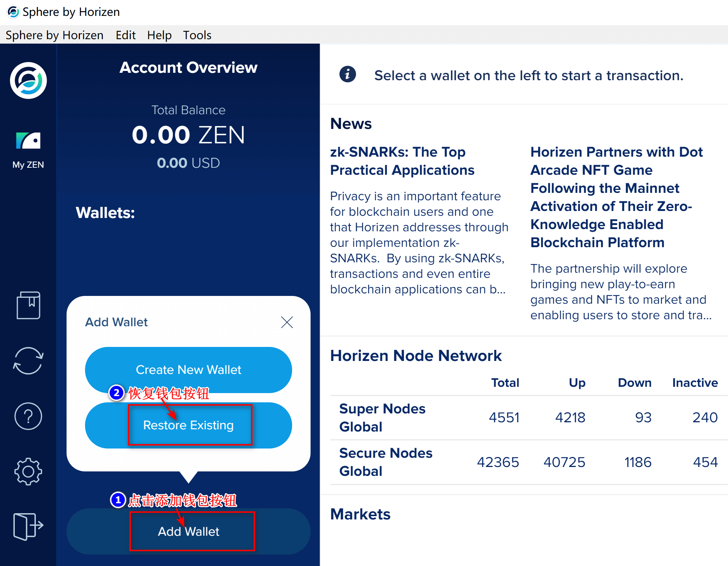The width and height of the screenshot is (728, 566).
Task: Click the 0.00 USD balance value
Action: point(189,163)
